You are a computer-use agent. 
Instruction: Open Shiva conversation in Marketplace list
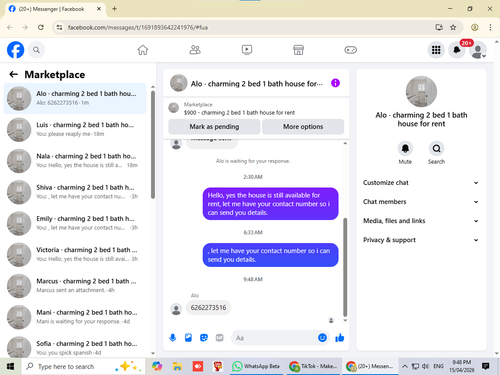click(x=75, y=192)
